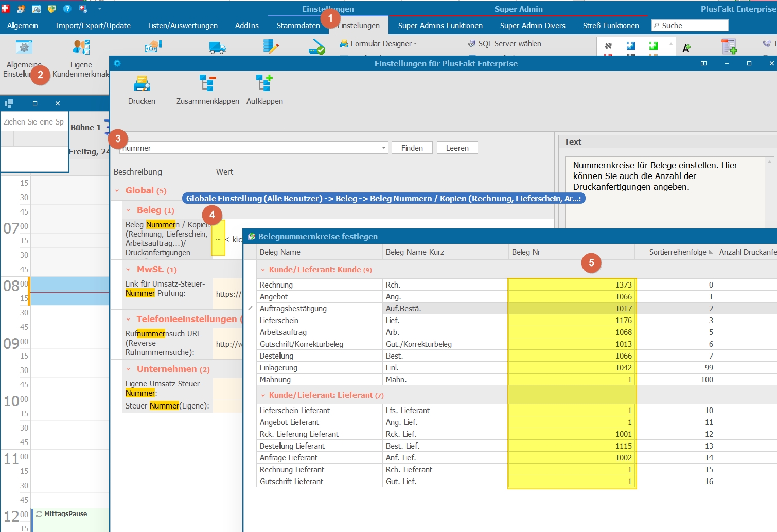The width and height of the screenshot is (777, 532).
Task: Open the Super Admin Divers tab
Action: click(533, 26)
